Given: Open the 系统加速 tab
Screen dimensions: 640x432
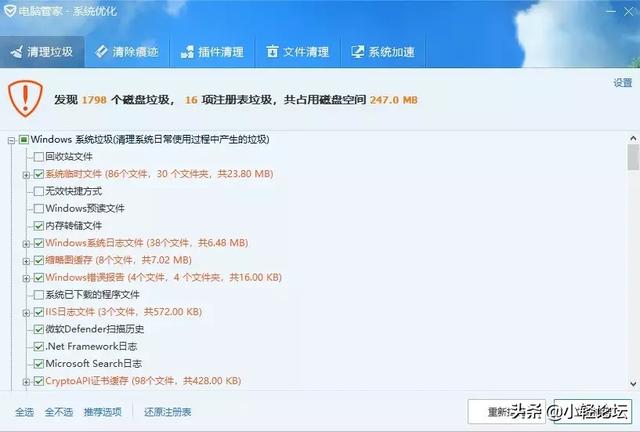Looking at the screenshot, I should (383, 52).
